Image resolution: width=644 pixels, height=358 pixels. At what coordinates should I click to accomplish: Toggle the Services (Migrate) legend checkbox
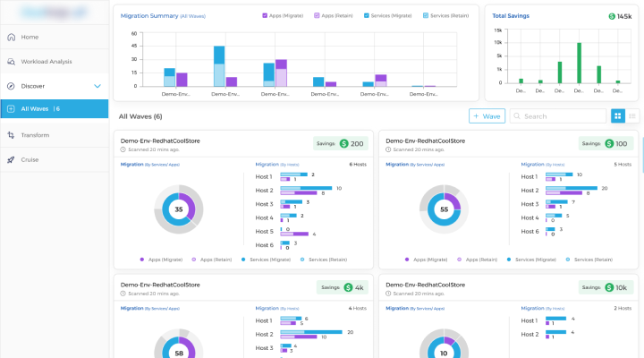tap(368, 16)
